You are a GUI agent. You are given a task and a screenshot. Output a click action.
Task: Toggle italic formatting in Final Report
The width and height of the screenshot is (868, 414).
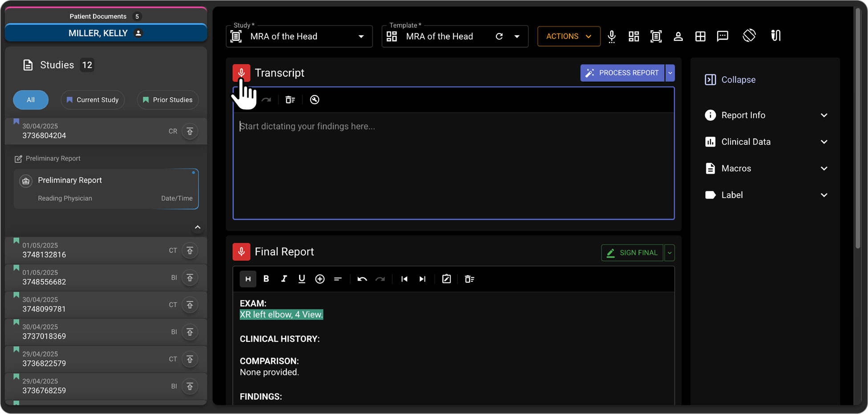284,279
